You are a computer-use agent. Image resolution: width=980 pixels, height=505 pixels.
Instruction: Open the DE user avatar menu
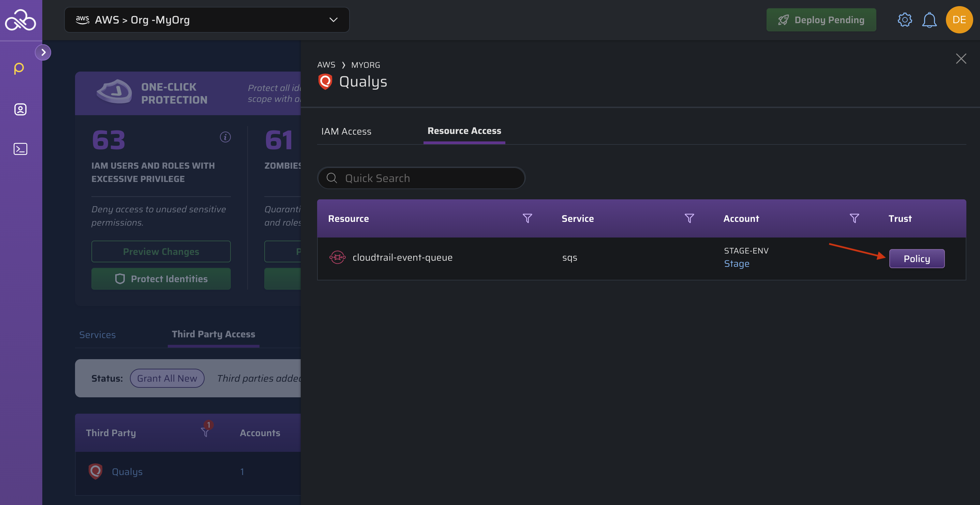[959, 20]
